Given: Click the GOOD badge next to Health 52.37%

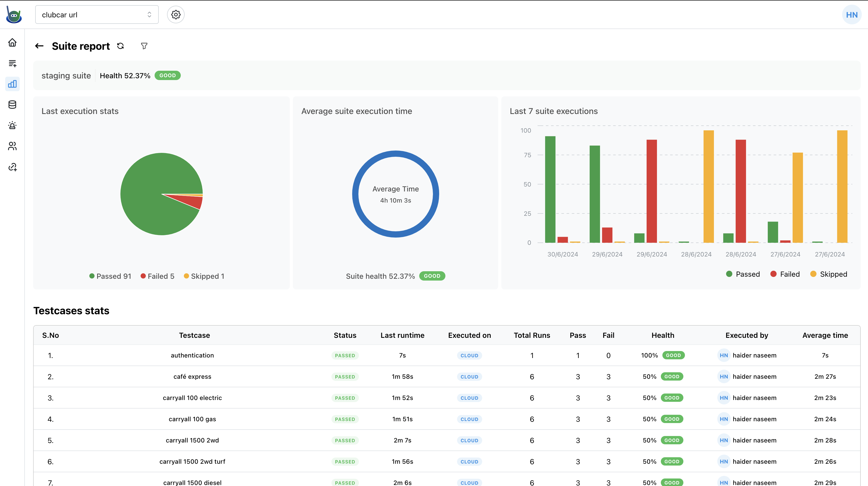Looking at the screenshot, I should click(168, 75).
